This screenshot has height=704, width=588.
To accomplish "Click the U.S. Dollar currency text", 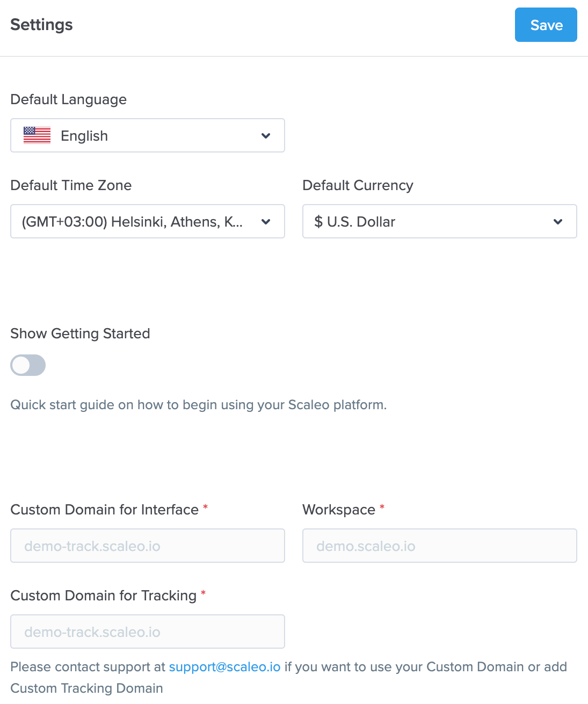I will coord(360,221).
